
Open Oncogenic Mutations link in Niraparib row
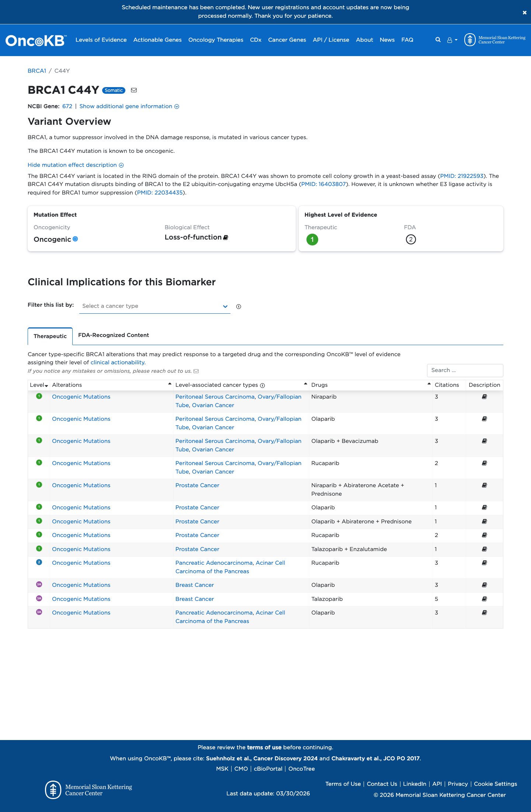(81, 397)
